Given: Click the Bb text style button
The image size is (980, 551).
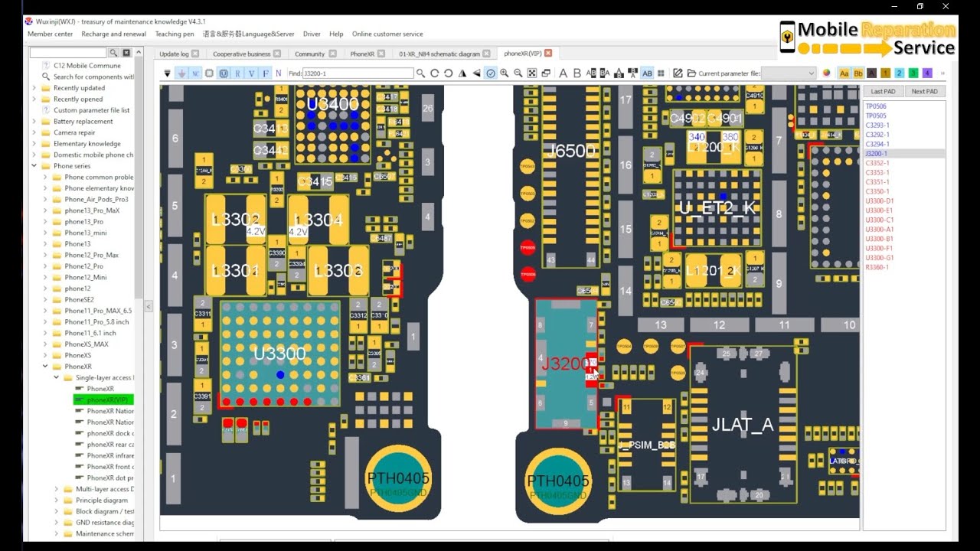Looking at the screenshot, I should click(858, 73).
